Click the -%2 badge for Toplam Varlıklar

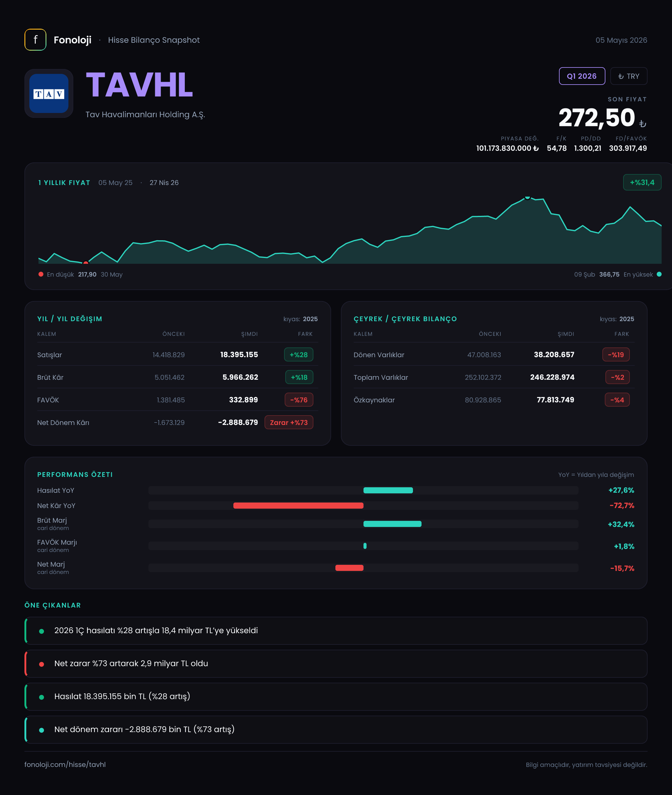618,377
